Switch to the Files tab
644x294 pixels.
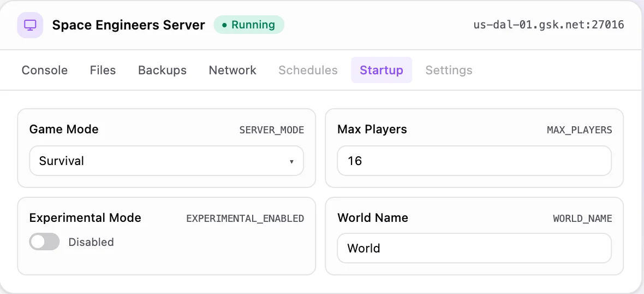click(x=103, y=70)
